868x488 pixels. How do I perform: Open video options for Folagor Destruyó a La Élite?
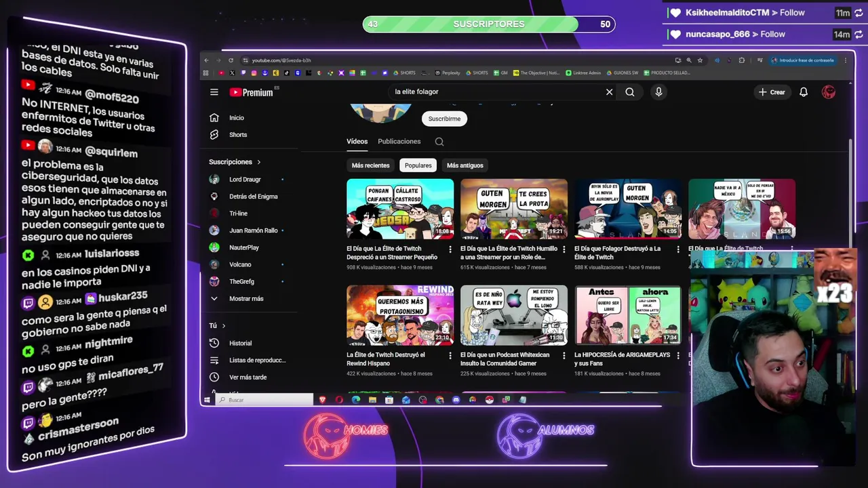[677, 249]
